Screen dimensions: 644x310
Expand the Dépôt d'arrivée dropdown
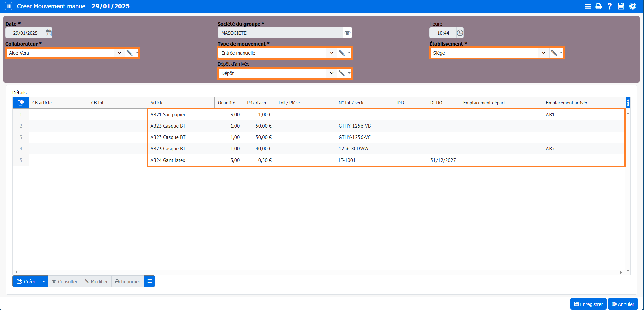click(x=331, y=73)
